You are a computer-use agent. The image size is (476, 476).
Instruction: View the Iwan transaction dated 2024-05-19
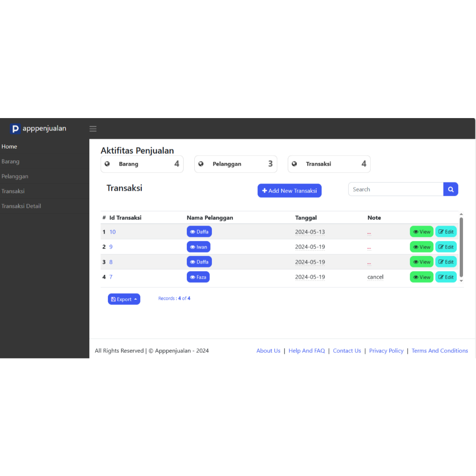coord(421,247)
